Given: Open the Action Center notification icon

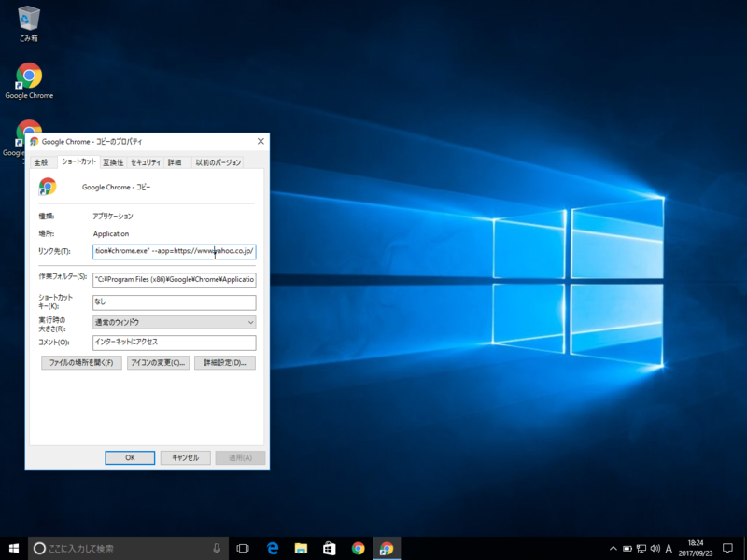Looking at the screenshot, I should [727, 549].
